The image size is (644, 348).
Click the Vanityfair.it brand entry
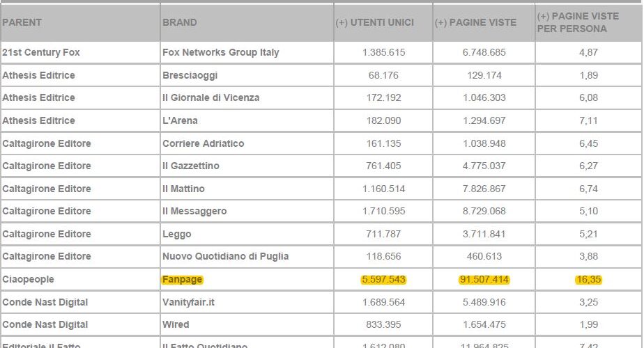pyautogui.click(x=188, y=303)
